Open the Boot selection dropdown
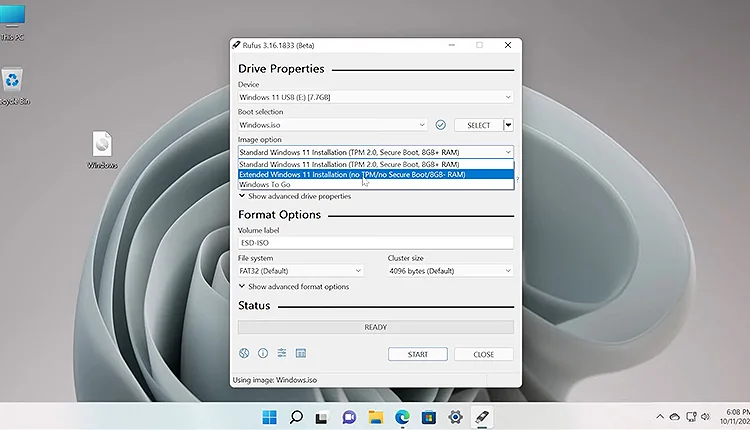Screen dimensions: 750x430 332,125
